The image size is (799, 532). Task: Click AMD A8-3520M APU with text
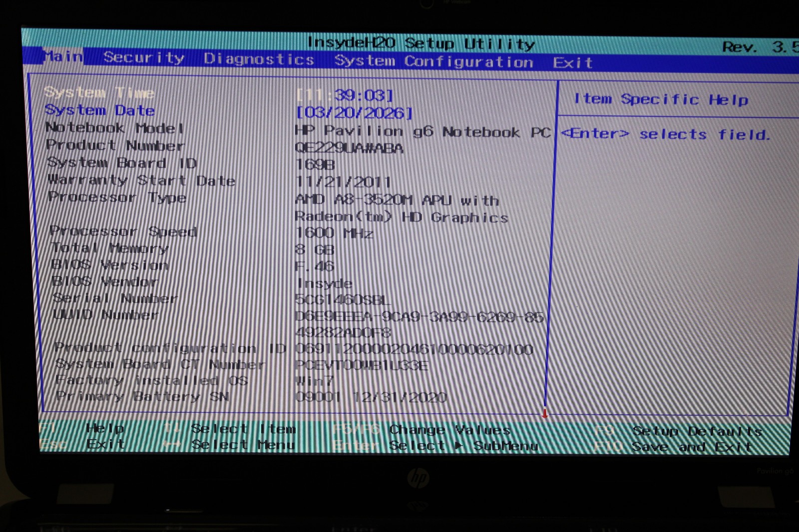[x=397, y=200]
